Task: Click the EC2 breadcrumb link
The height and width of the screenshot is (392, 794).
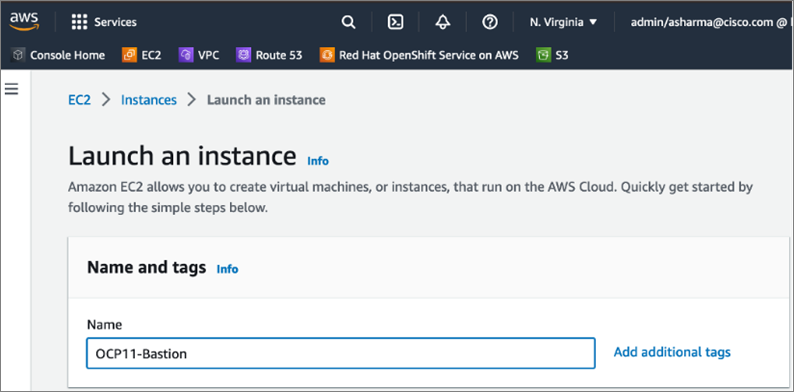Action: (x=80, y=100)
